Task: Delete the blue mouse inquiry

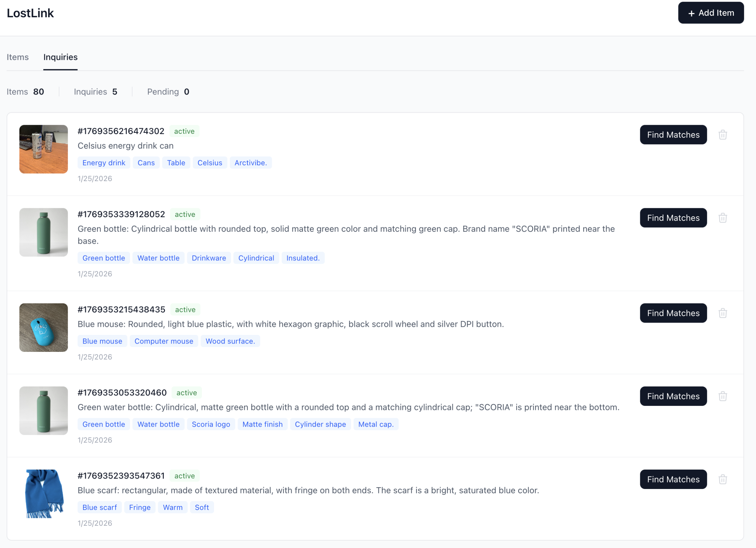Action: [x=722, y=313]
